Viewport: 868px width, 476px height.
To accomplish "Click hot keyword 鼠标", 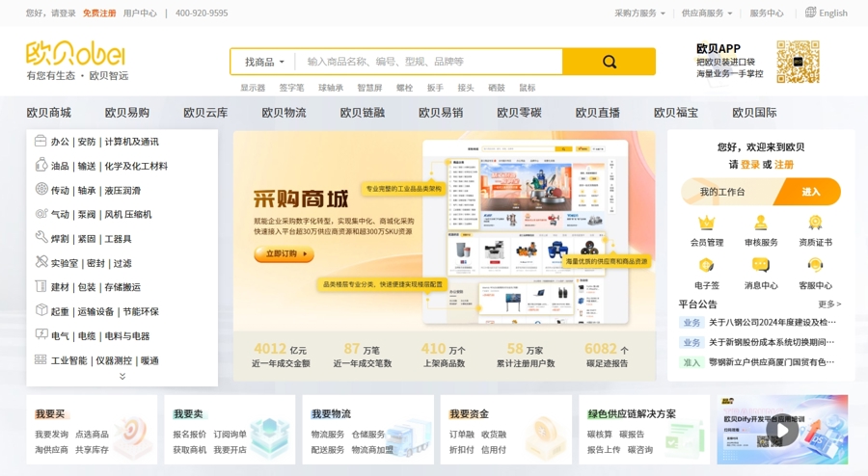I will point(527,88).
